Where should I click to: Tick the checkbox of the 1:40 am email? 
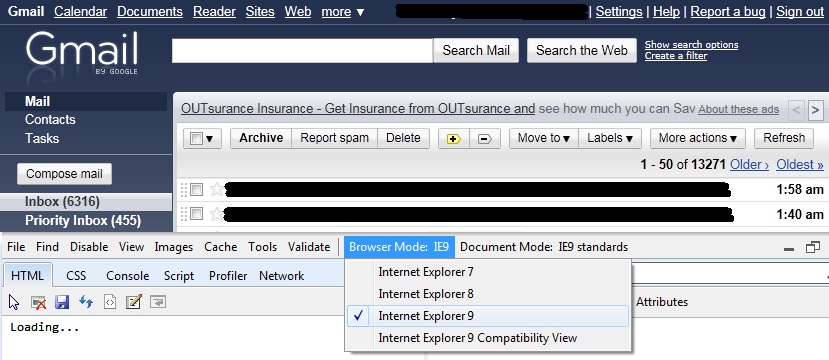(196, 214)
